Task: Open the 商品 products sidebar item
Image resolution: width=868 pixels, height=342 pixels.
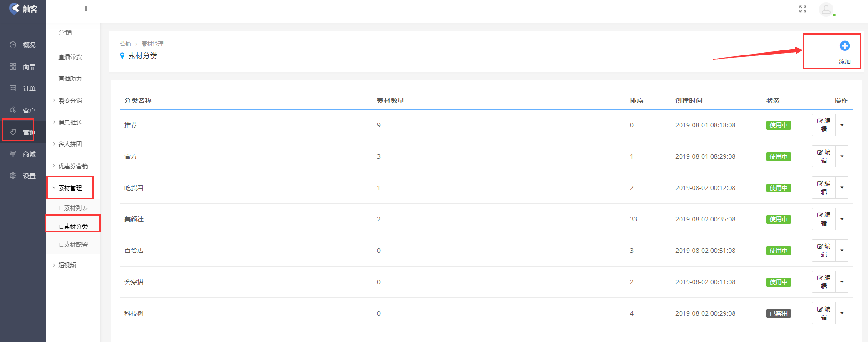Action: pyautogui.click(x=23, y=67)
